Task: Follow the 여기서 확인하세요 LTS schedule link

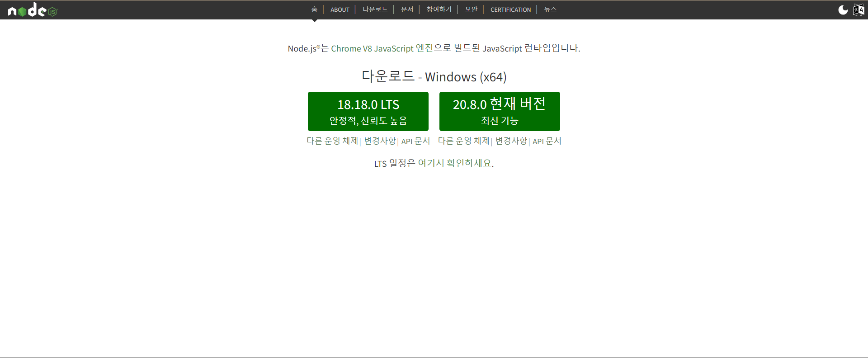Action: [x=455, y=163]
